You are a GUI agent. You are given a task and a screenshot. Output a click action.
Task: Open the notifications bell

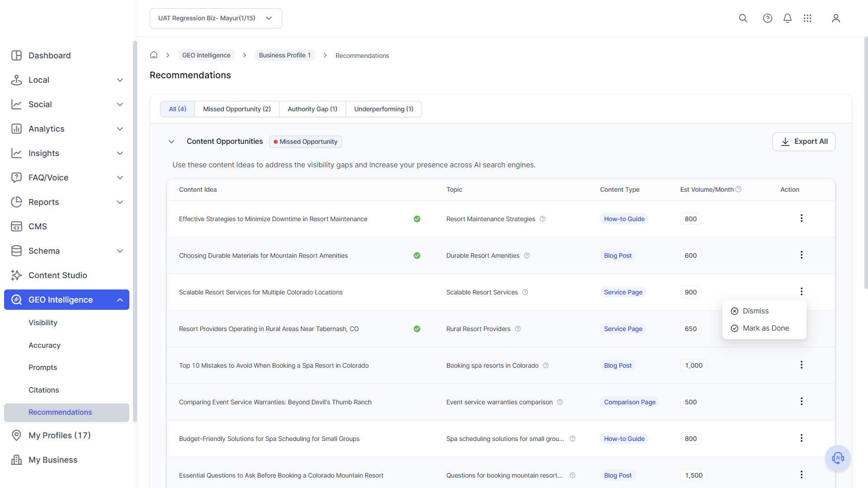coord(787,18)
